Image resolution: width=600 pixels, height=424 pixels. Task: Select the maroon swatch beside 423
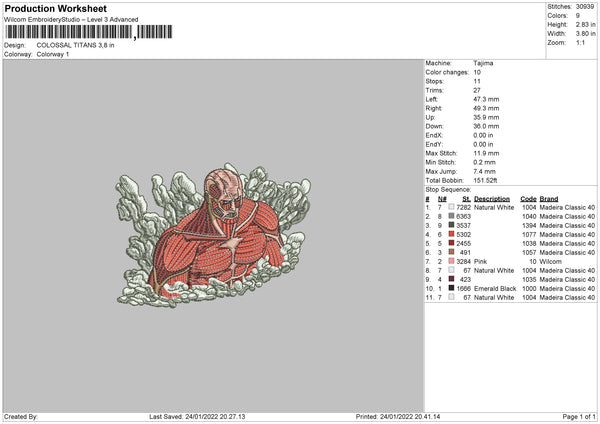point(452,279)
